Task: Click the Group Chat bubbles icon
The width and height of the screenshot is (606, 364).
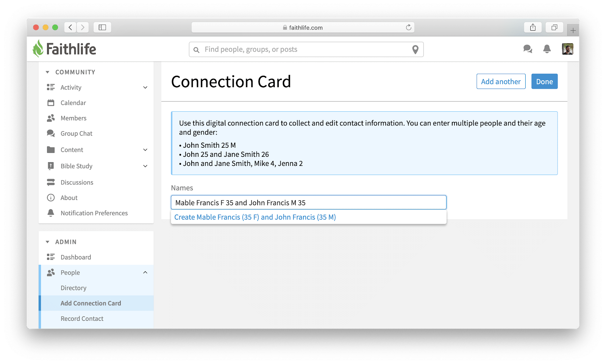Action: pos(51,133)
